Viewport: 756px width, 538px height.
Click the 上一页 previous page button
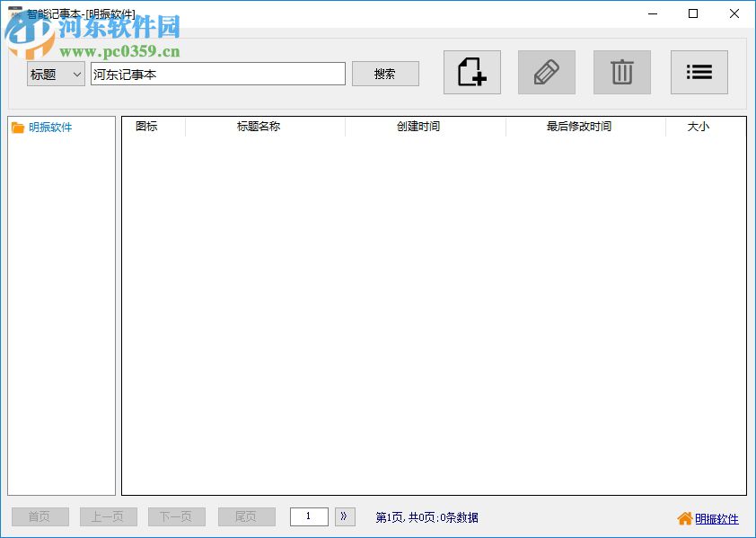click(108, 516)
